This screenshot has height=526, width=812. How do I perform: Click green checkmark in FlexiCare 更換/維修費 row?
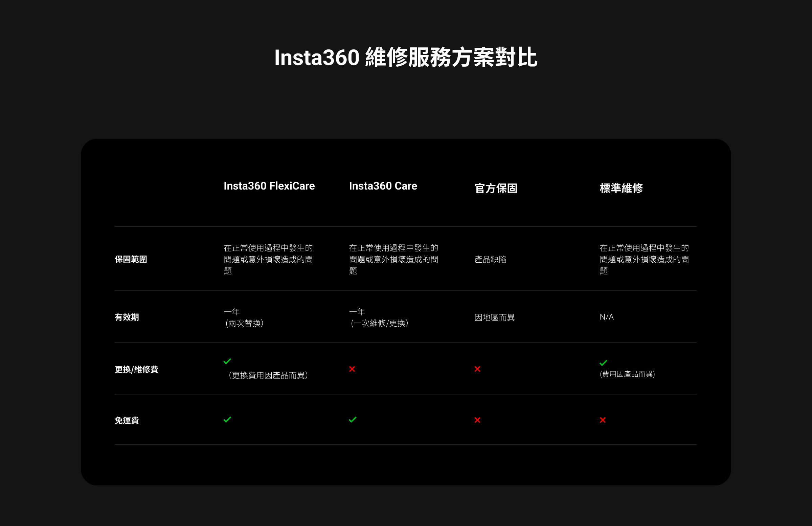(227, 361)
